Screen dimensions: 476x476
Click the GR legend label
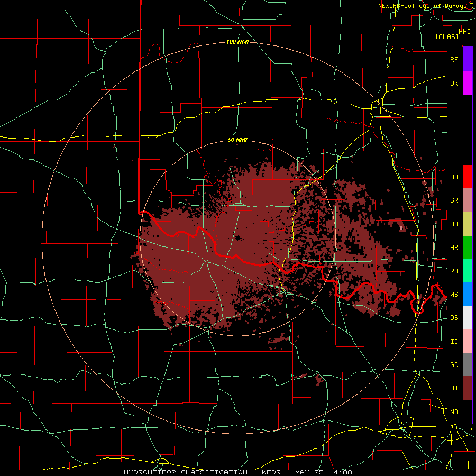click(454, 200)
